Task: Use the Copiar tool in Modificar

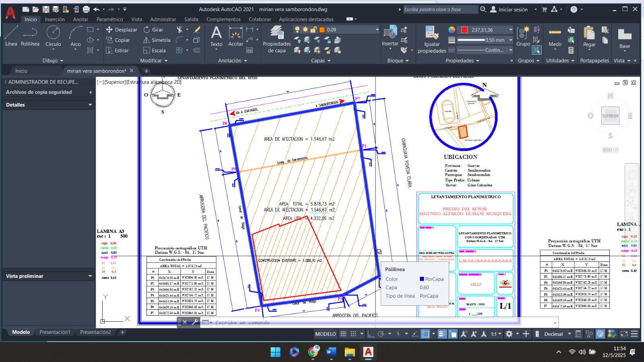Action: (x=118, y=40)
